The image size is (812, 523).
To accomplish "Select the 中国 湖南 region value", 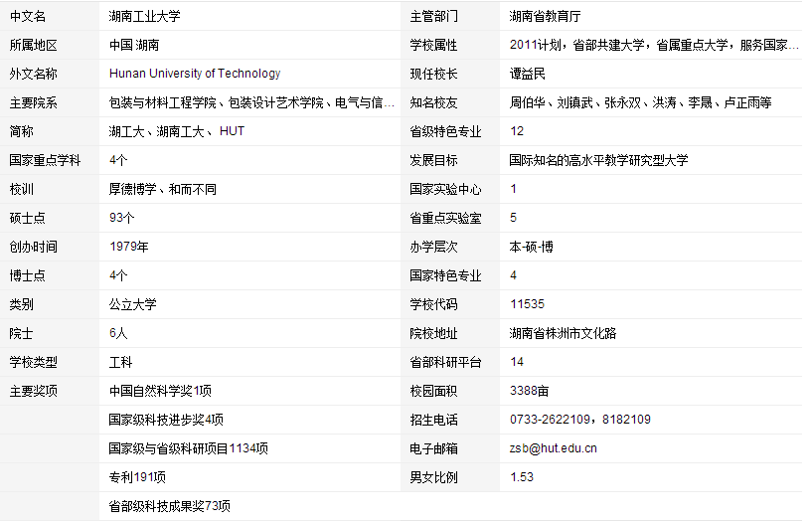I will (134, 45).
